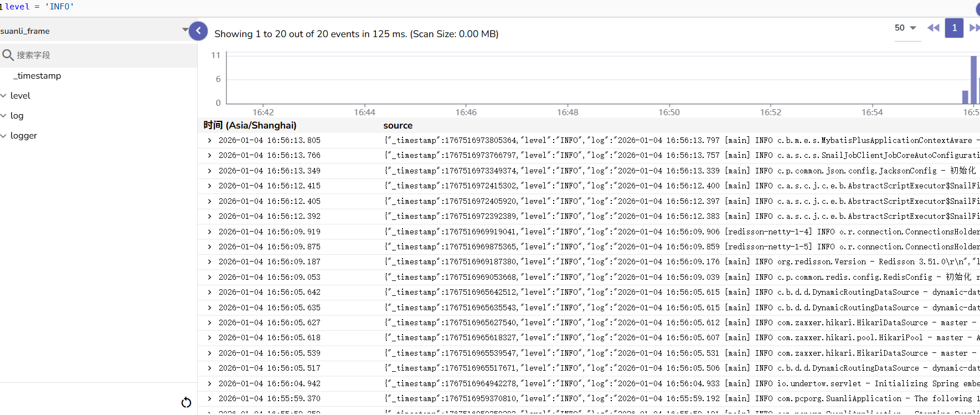Expand the level field in the sidebar
Image resolution: width=980 pixels, height=415 pixels.
pos(4,96)
